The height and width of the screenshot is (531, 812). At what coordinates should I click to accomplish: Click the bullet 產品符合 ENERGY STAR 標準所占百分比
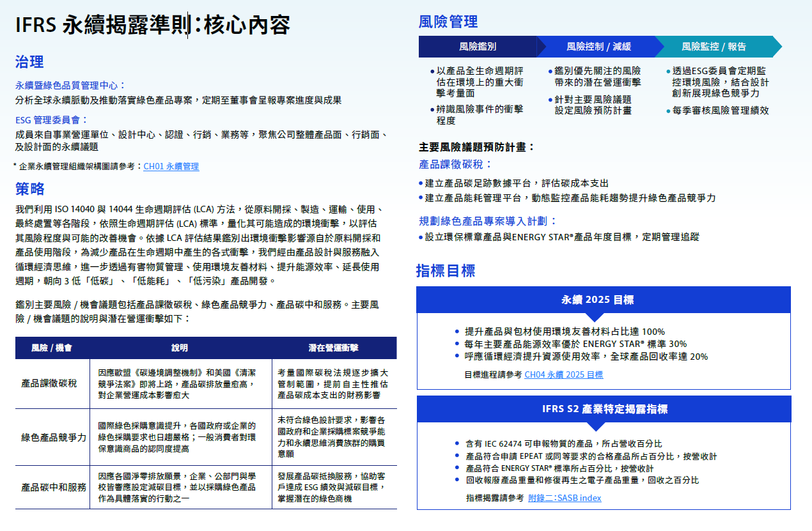coord(554,468)
